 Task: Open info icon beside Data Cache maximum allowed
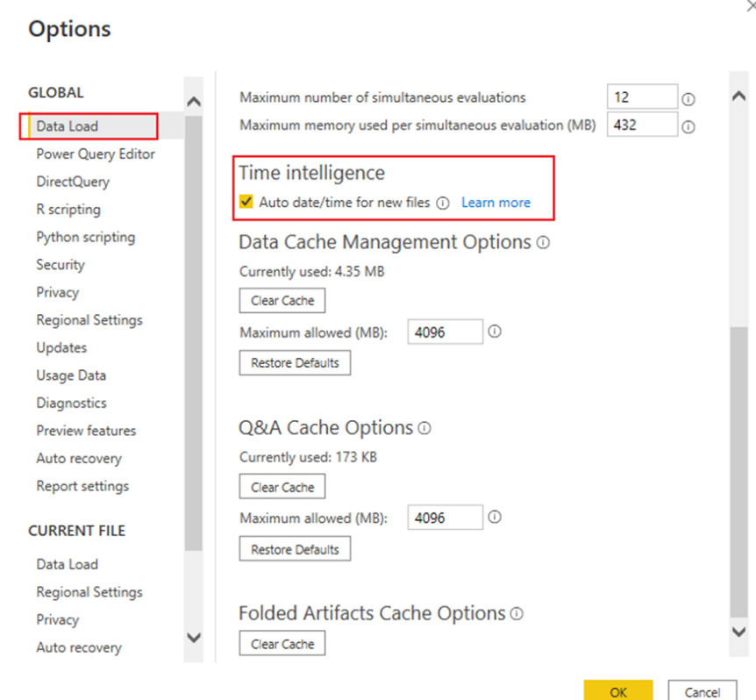coord(495,332)
